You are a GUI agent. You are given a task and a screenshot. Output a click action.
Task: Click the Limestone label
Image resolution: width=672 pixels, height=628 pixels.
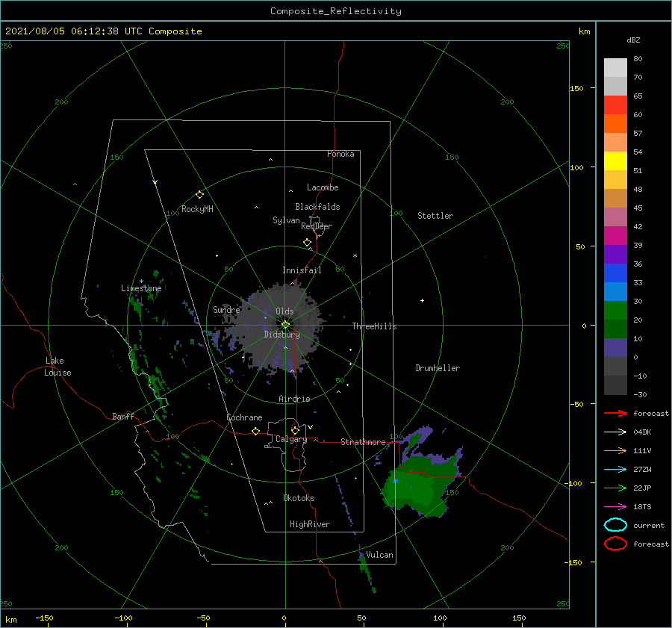click(x=141, y=288)
